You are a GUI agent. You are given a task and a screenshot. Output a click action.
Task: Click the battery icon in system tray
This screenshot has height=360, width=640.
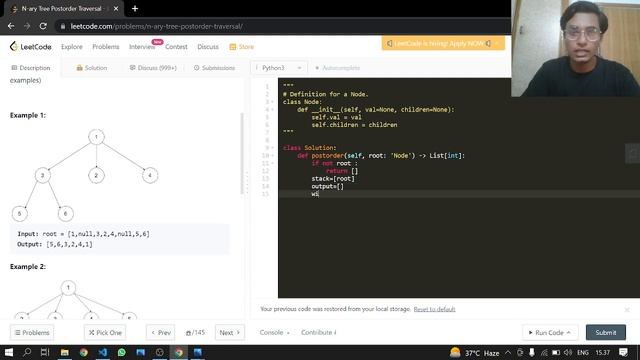[556, 353]
